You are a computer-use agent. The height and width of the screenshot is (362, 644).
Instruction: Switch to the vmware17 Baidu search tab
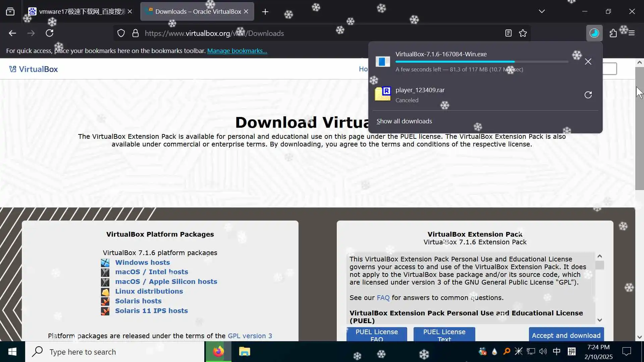pos(78,12)
